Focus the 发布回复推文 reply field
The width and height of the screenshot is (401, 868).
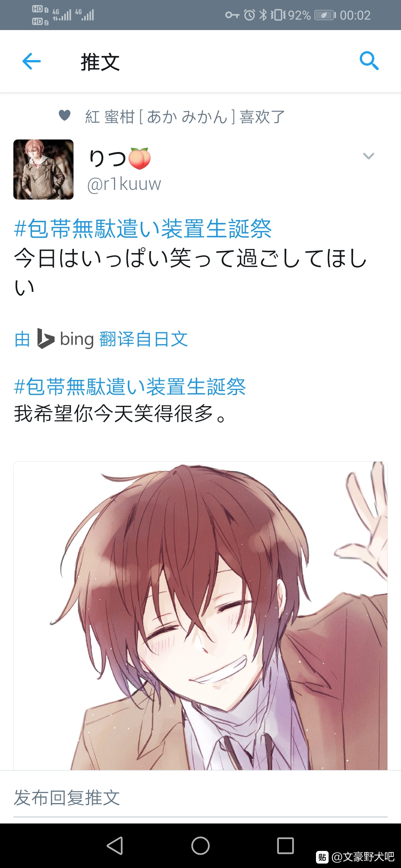[200, 798]
